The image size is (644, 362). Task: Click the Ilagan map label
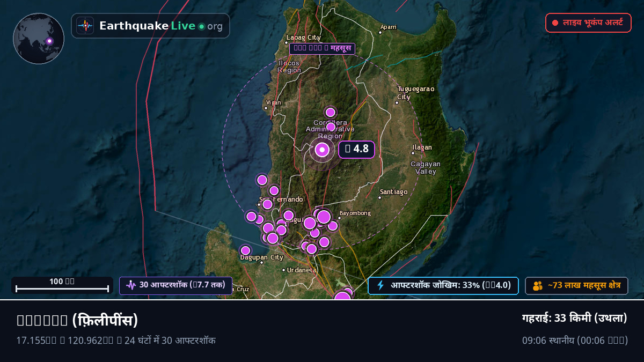coord(422,147)
